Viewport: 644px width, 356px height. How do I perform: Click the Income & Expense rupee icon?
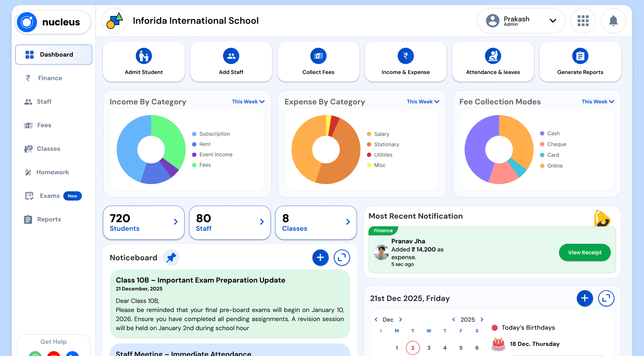pyautogui.click(x=406, y=56)
